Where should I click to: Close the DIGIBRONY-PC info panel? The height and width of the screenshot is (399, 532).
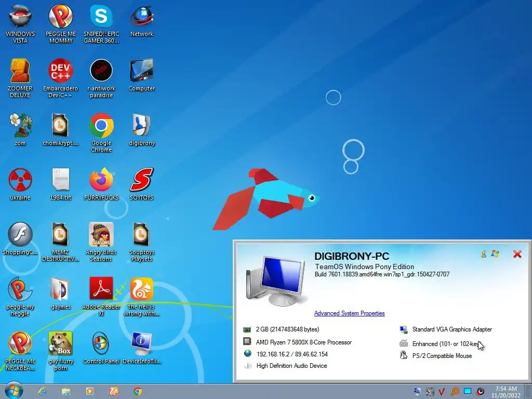(x=517, y=254)
